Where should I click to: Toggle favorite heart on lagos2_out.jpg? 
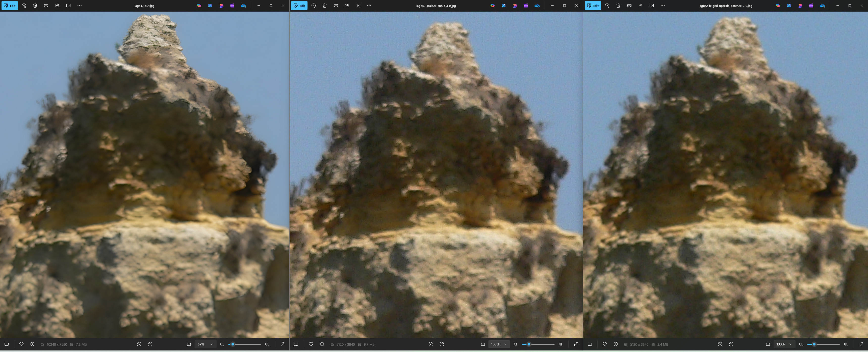21,344
